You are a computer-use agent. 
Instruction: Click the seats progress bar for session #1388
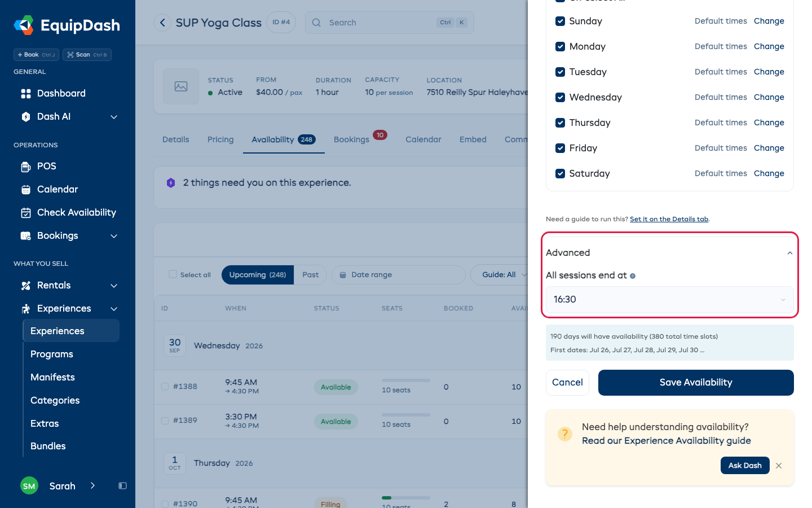406,380
